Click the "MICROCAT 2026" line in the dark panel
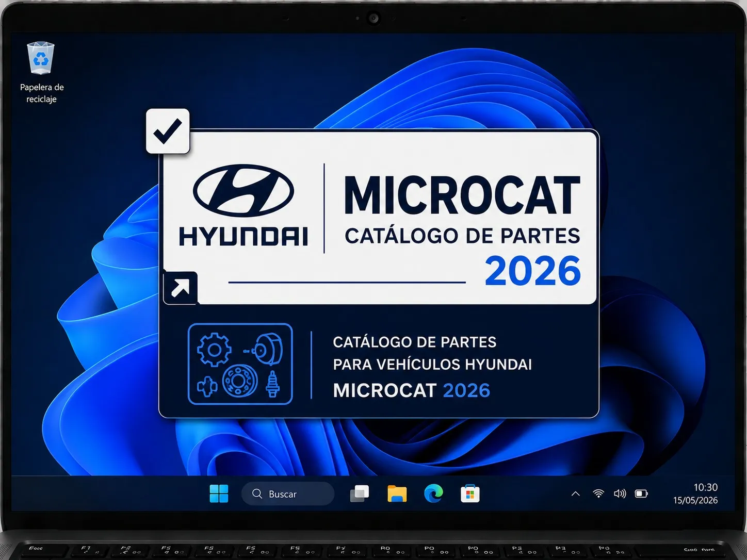Image resolution: width=747 pixels, height=560 pixels. click(x=412, y=390)
